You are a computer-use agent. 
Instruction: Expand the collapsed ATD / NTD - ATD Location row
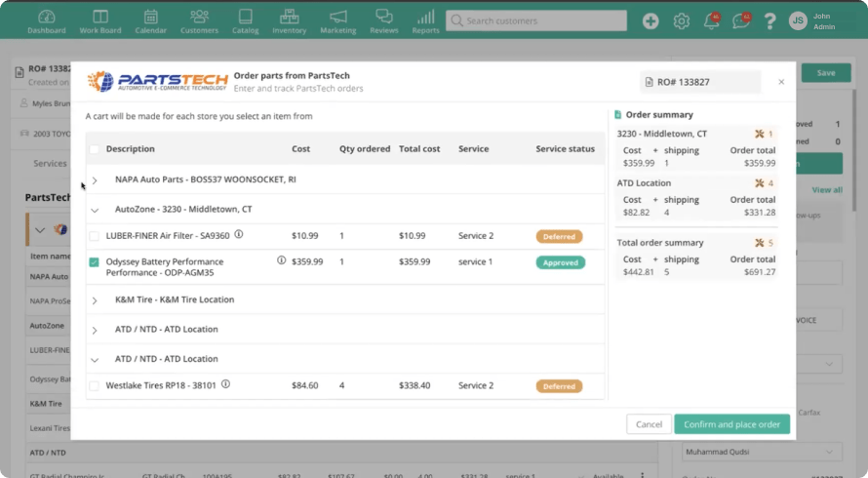[95, 330]
